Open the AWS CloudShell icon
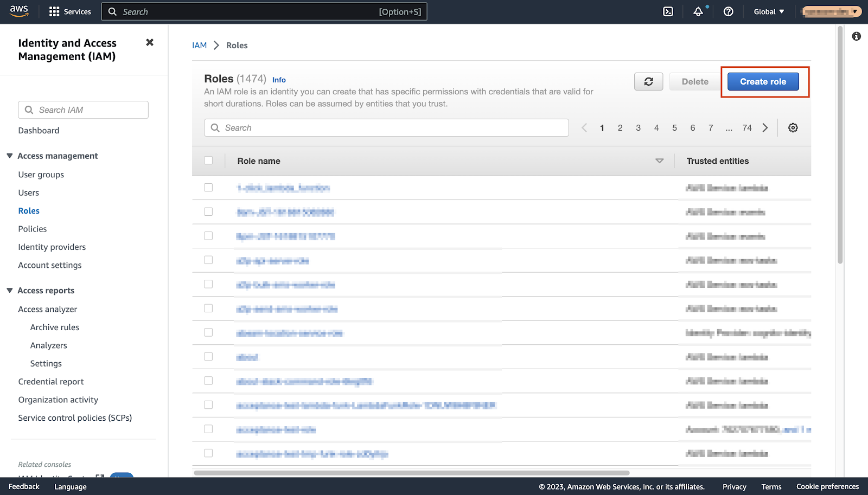Screen dimensions: 868x495 [668, 11]
